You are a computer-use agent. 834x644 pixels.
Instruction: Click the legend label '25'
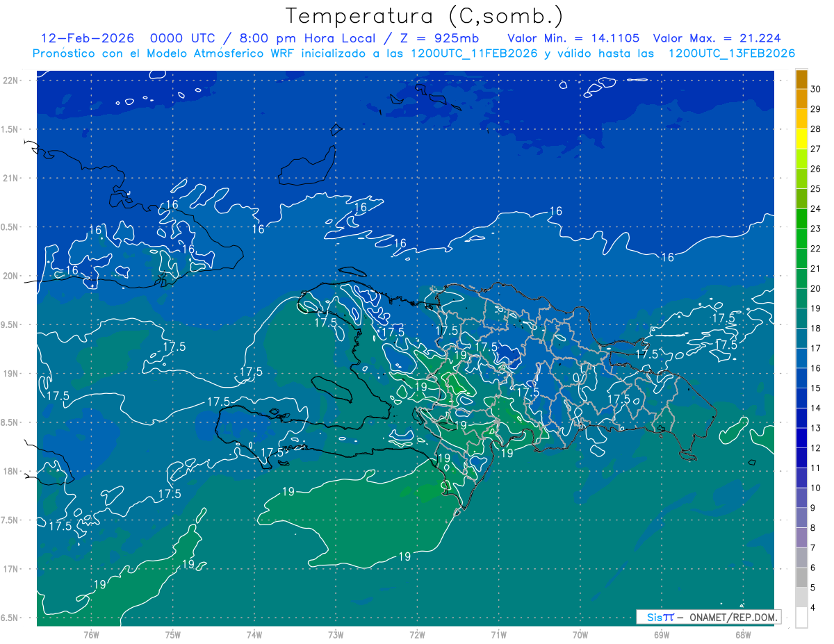[816, 188]
